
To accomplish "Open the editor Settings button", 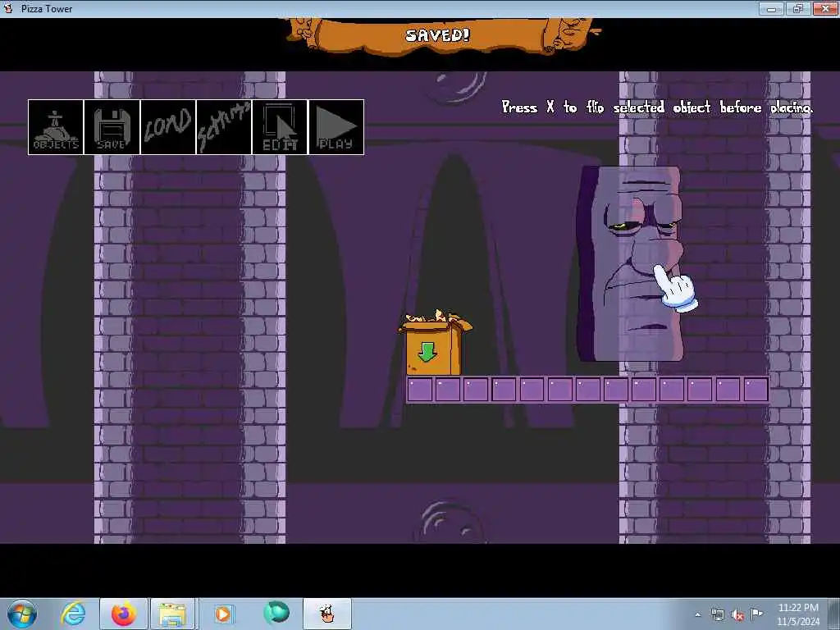I will point(224,127).
